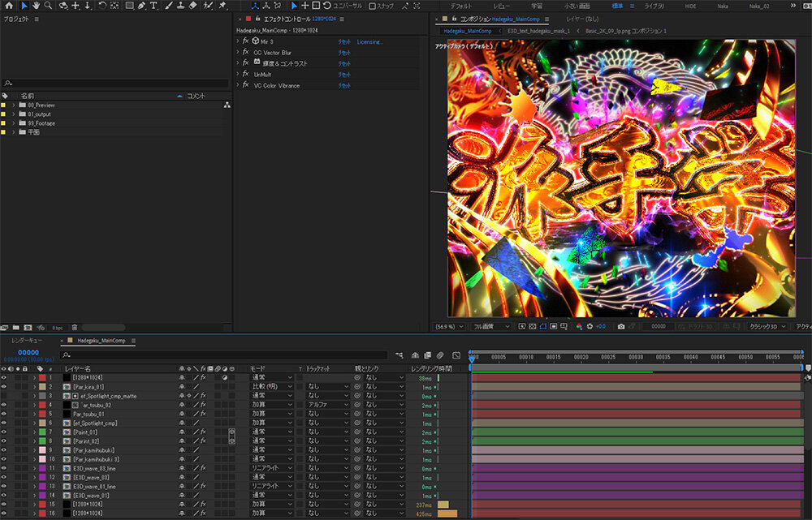
Task: Select the Puppet Pin tool
Action: (222, 6)
